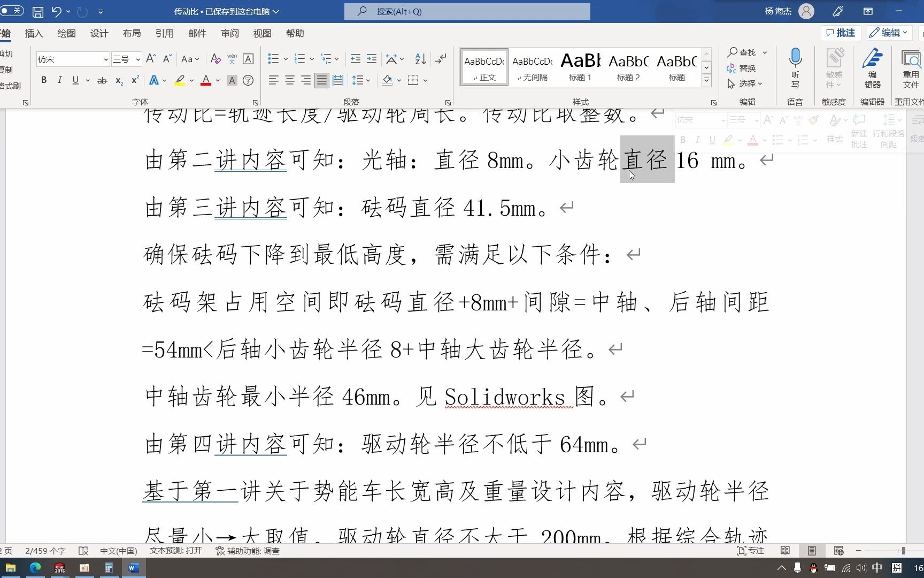Center text alignment icon

pyautogui.click(x=289, y=80)
